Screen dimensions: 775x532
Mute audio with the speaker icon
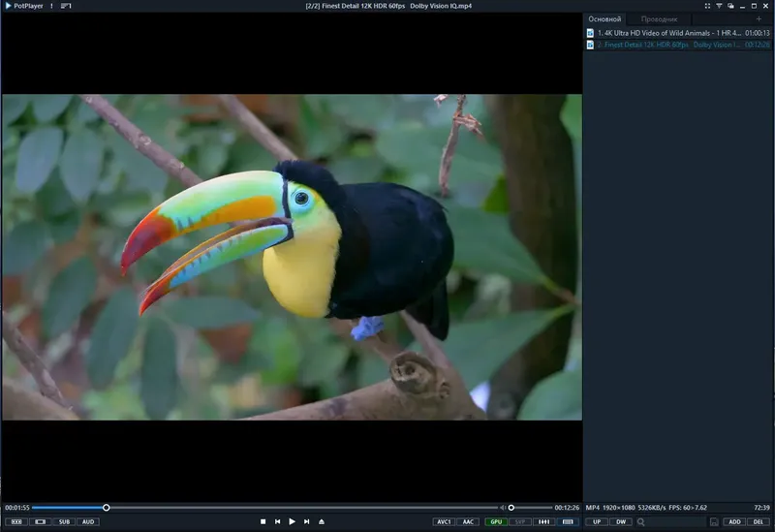(x=503, y=507)
